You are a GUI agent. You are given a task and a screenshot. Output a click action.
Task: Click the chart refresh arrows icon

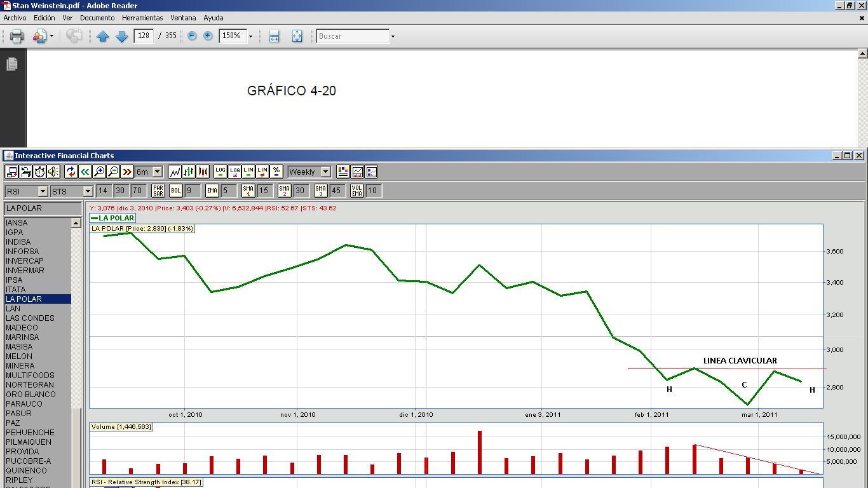click(x=71, y=172)
